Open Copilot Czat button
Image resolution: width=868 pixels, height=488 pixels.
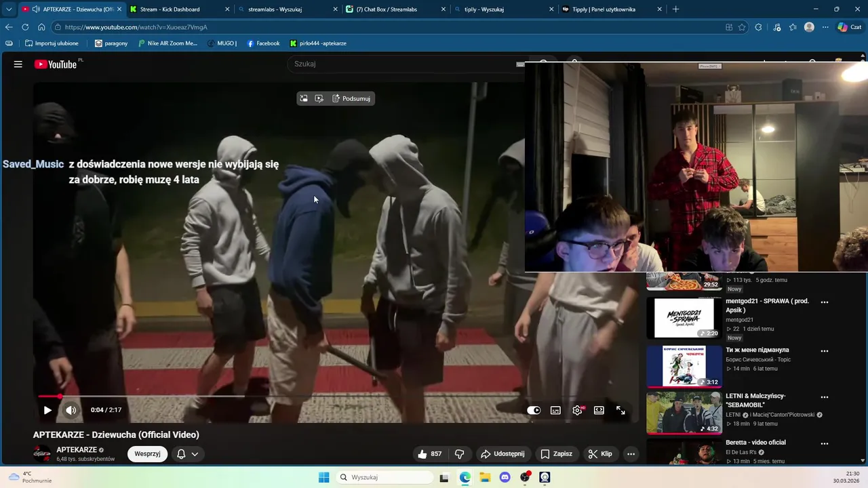tap(850, 27)
